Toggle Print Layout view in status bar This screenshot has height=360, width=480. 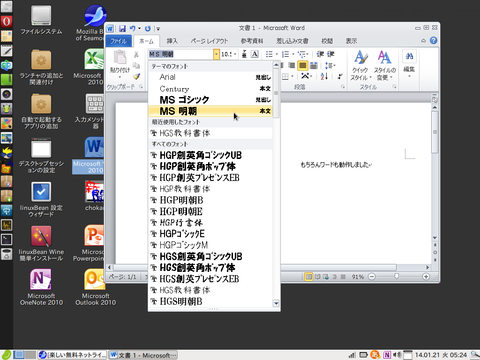click(x=309, y=277)
